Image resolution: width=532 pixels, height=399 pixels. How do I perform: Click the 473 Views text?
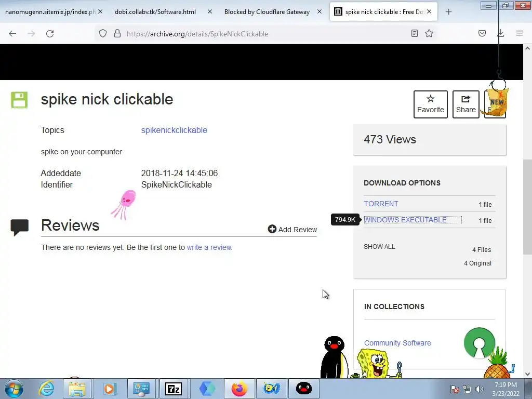[390, 139]
